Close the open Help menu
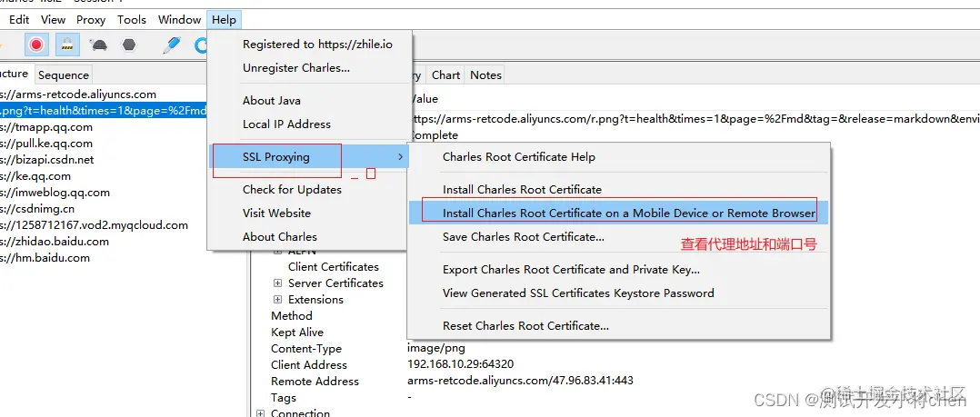 (224, 20)
